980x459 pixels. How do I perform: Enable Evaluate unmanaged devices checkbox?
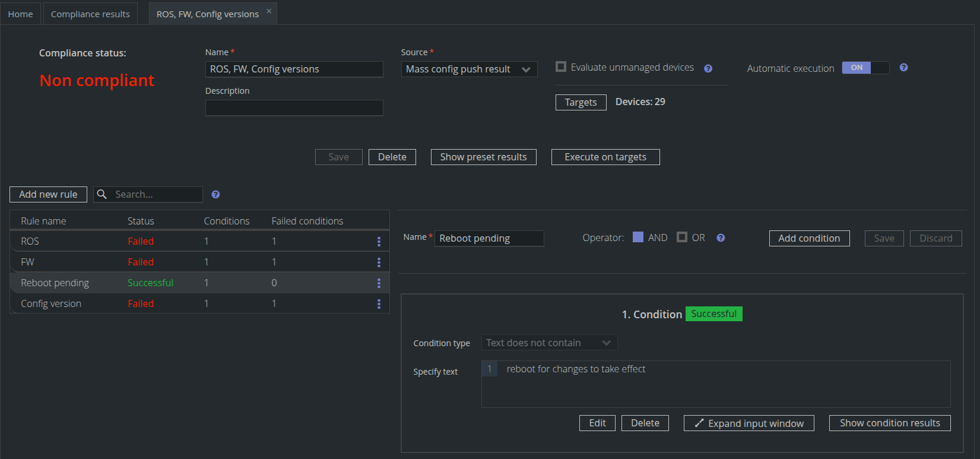point(561,67)
